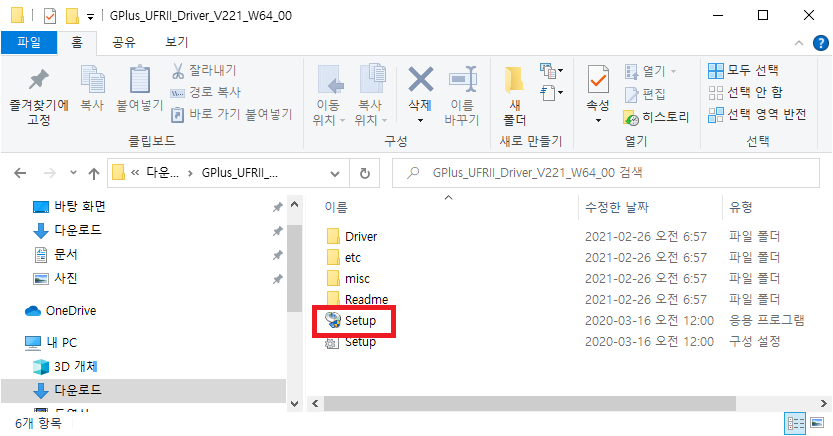Select the etc folder
The height and width of the screenshot is (436, 833).
point(353,258)
